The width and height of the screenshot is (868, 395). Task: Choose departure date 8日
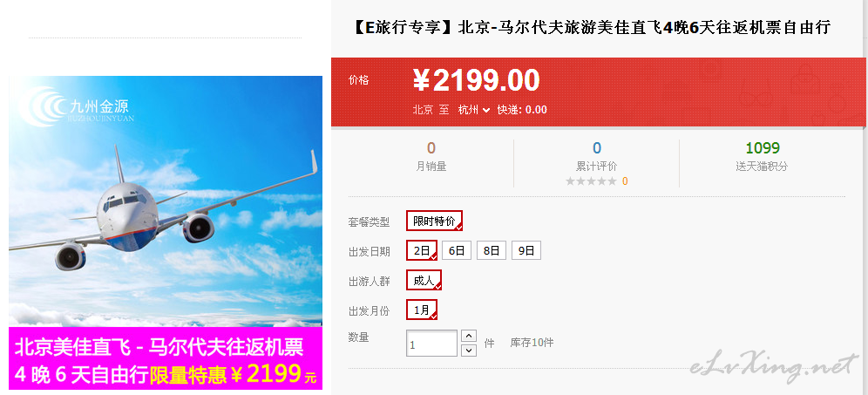point(492,250)
